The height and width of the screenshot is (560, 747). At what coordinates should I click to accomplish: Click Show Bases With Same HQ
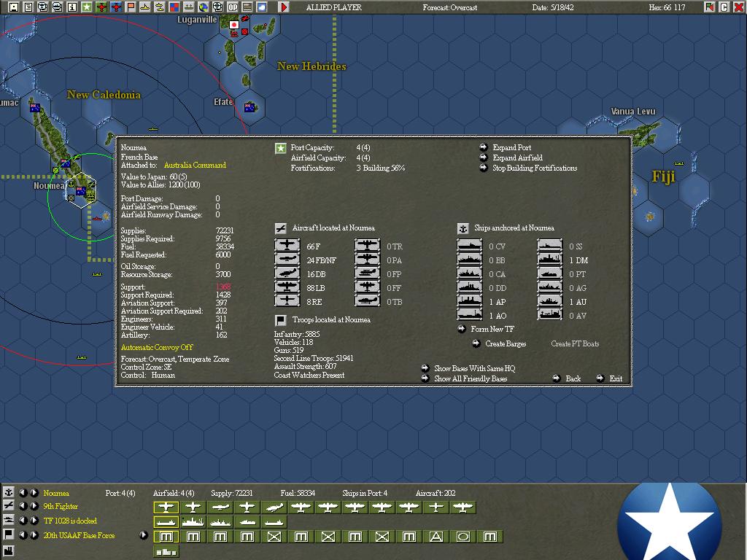click(474, 368)
